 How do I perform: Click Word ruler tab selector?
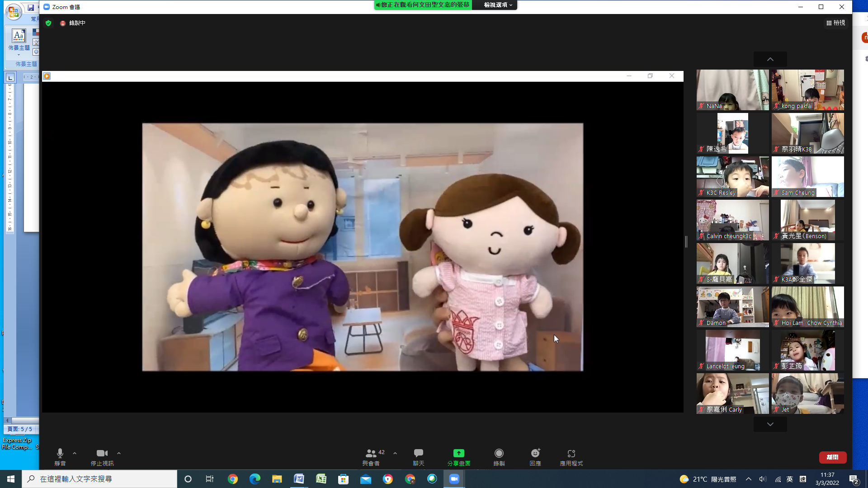pyautogui.click(x=10, y=77)
